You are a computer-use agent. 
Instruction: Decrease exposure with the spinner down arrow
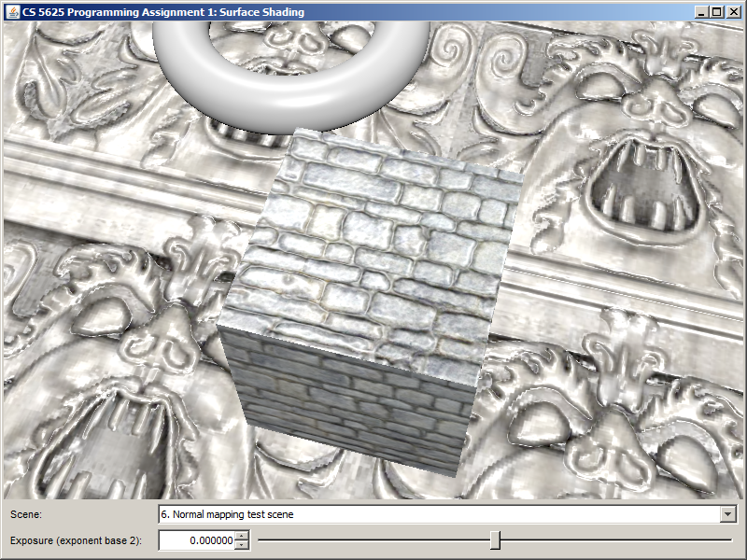pyautogui.click(x=242, y=544)
